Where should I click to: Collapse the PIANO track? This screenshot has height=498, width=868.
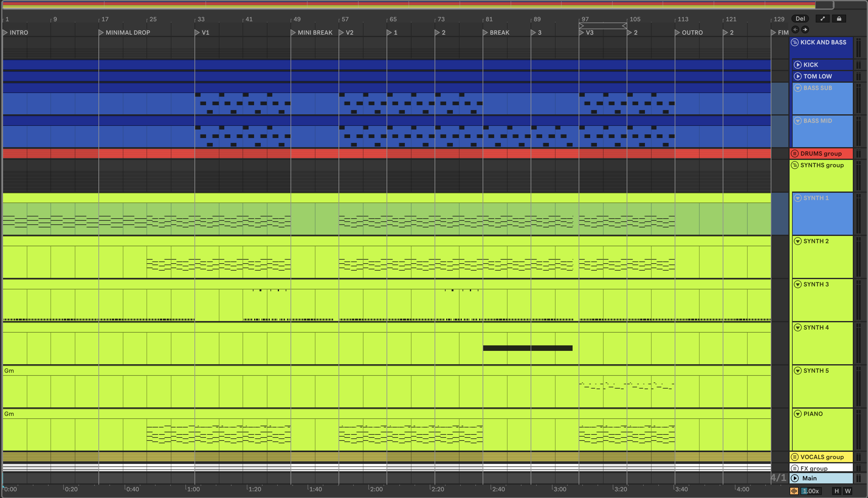(x=797, y=414)
